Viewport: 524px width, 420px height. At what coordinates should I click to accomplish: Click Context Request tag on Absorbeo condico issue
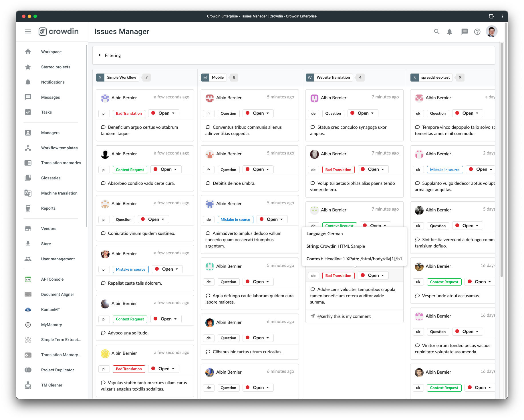[130, 170]
